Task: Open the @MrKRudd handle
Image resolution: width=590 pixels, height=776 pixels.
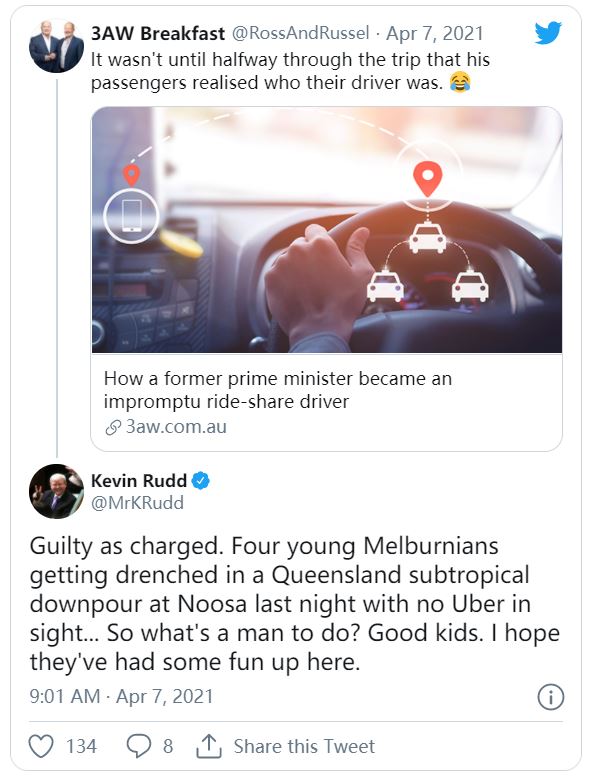Action: pyautogui.click(x=137, y=503)
